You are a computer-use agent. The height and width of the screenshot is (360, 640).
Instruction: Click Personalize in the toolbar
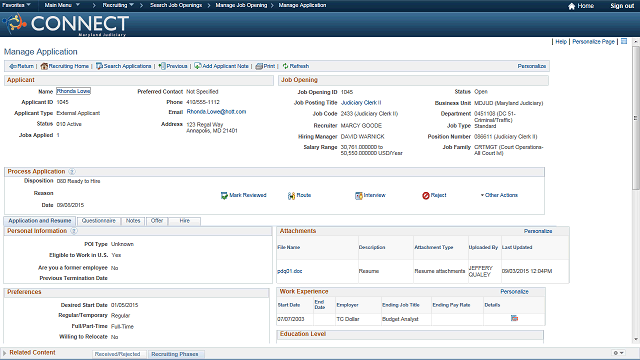tap(531, 66)
